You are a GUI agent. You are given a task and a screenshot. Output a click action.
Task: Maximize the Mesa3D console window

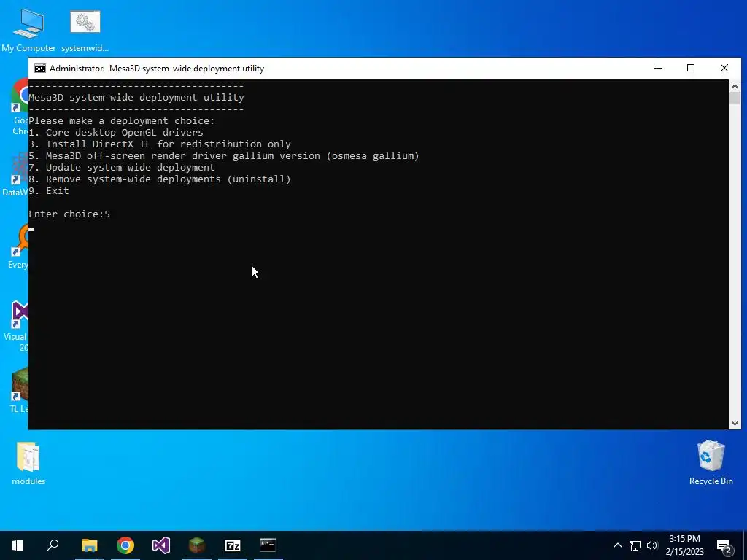[691, 68]
